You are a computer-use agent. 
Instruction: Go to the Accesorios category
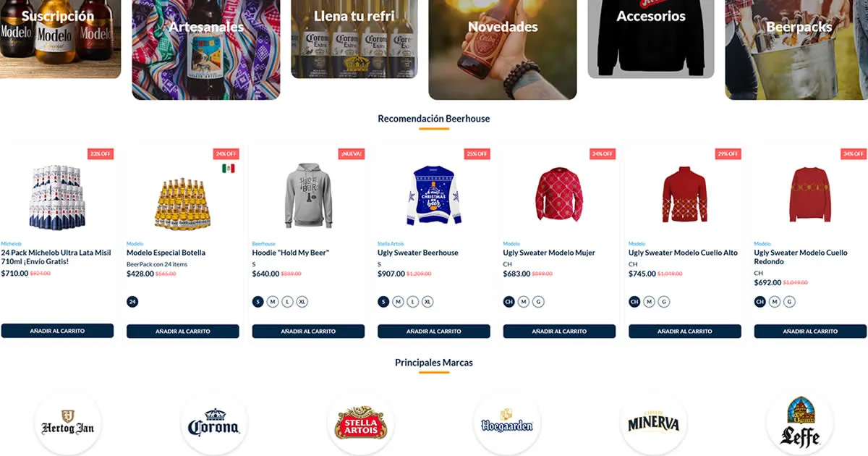pos(651,38)
